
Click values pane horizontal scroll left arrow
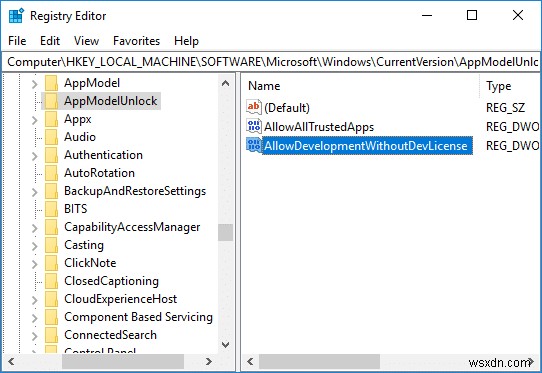(250, 362)
